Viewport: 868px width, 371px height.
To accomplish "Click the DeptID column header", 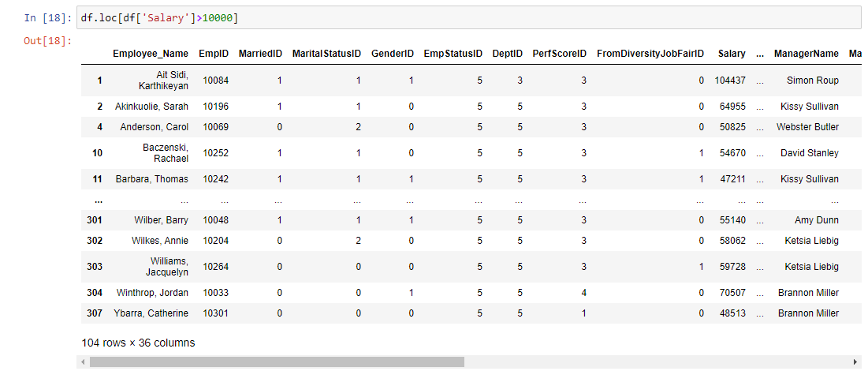I will [507, 54].
